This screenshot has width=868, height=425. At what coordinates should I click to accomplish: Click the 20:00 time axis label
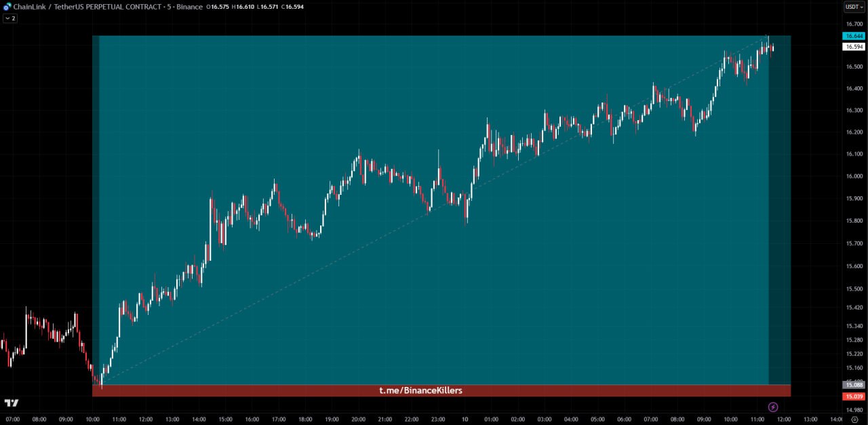pyautogui.click(x=358, y=420)
